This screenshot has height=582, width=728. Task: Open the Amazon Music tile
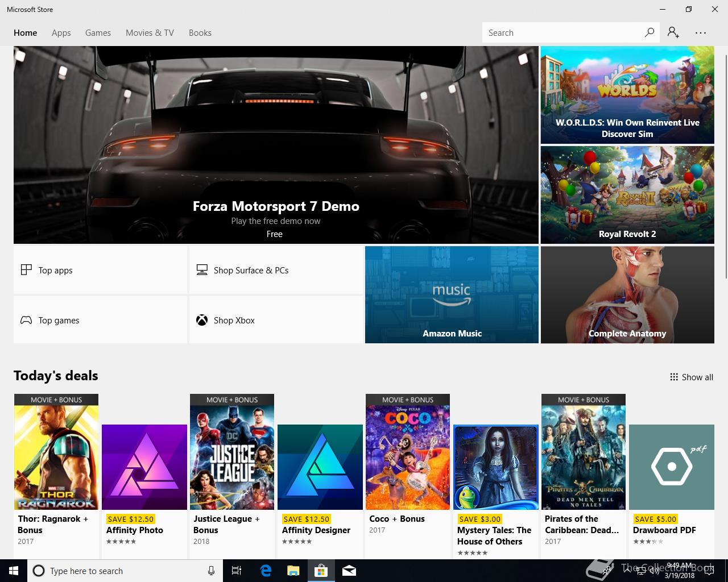pyautogui.click(x=452, y=294)
